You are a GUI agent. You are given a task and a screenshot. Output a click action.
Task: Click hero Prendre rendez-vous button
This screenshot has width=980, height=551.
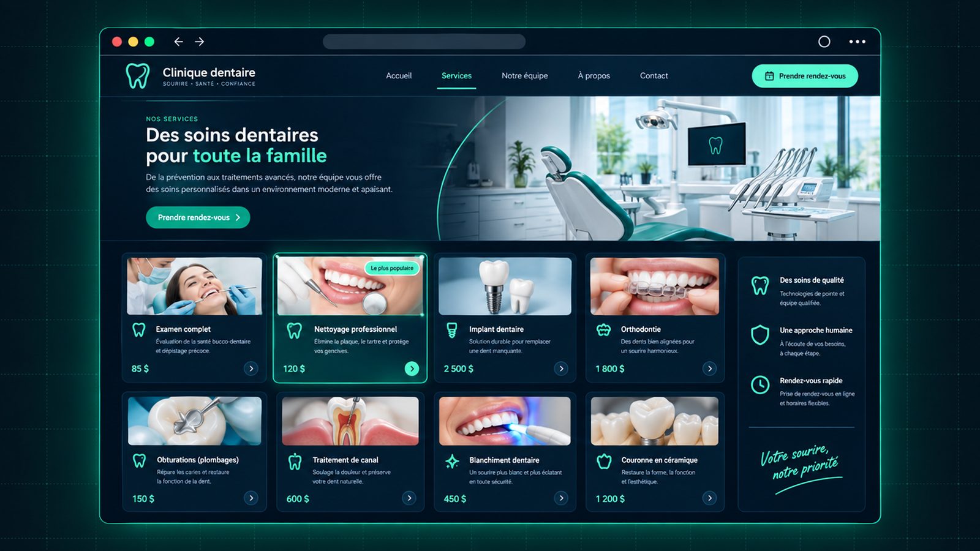[x=198, y=217]
